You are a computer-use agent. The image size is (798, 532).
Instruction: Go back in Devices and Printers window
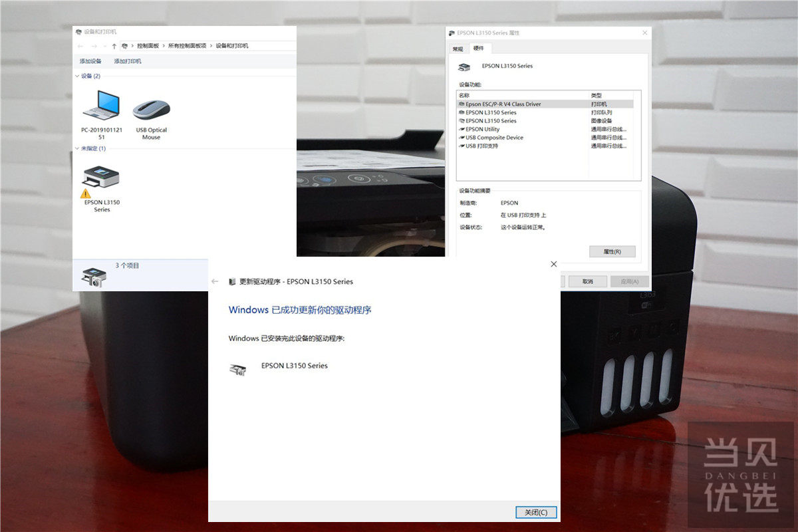(80, 46)
